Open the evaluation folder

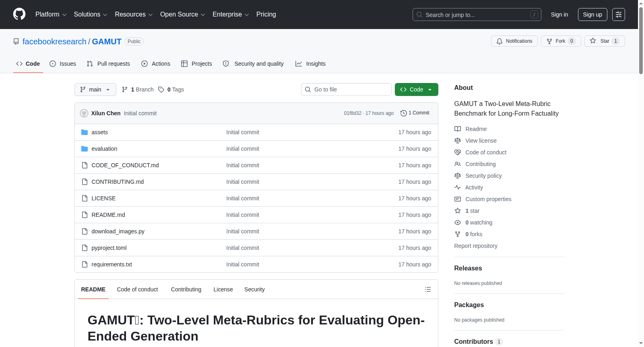click(x=104, y=149)
